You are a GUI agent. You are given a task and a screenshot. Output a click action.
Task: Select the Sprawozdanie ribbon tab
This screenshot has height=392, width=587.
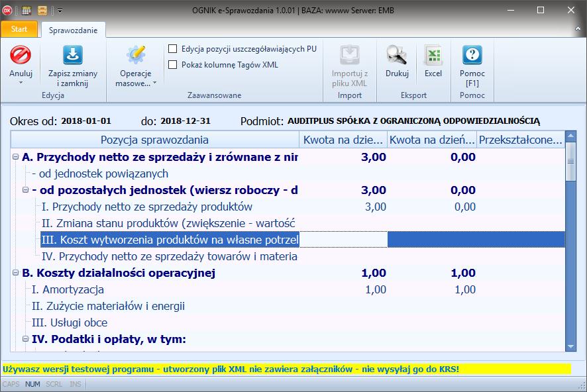pyautogui.click(x=73, y=30)
